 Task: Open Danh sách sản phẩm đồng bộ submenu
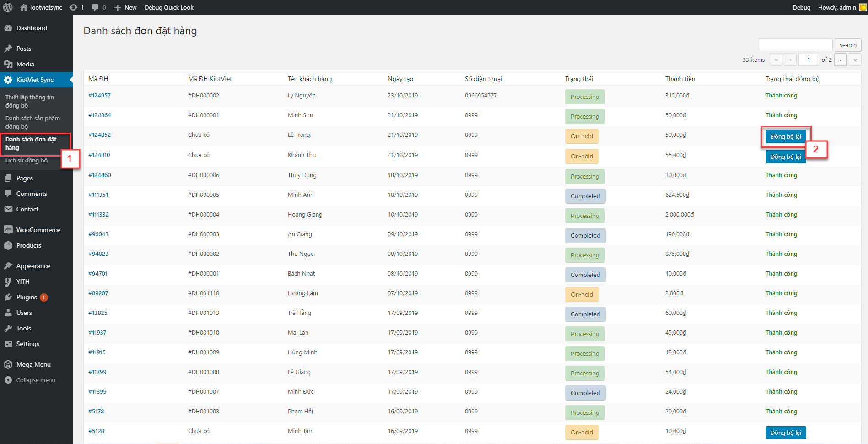coord(32,122)
